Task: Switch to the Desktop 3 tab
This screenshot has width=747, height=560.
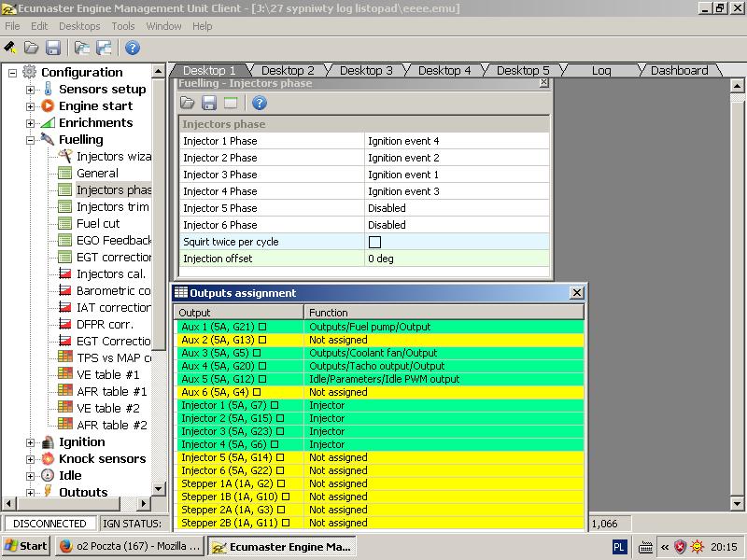Action: [365, 70]
